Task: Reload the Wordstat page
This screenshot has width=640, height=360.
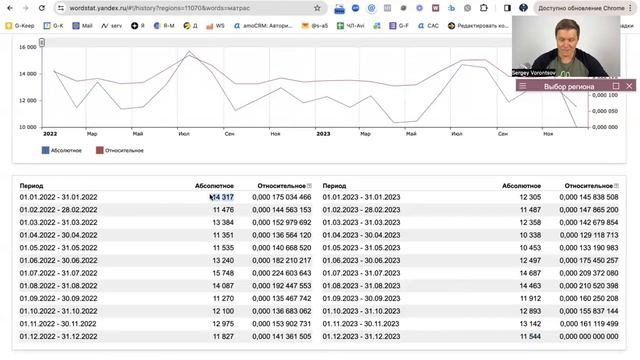Action: pos(42,8)
